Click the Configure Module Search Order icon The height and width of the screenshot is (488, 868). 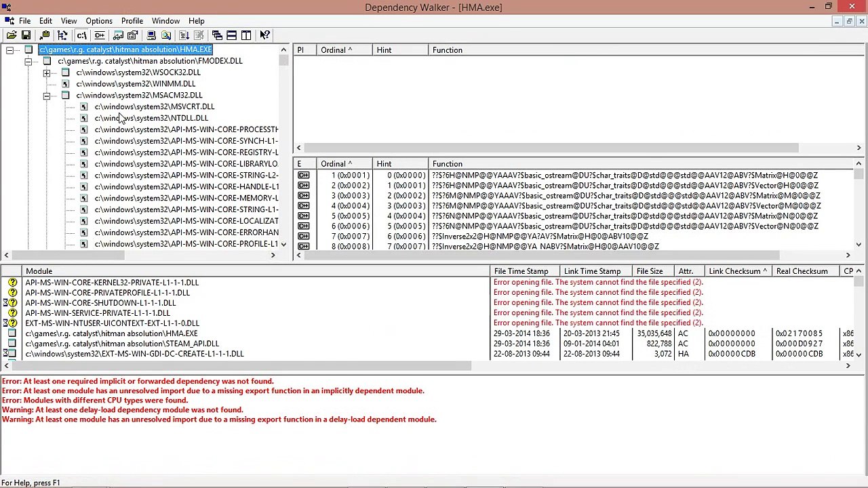[x=166, y=35]
